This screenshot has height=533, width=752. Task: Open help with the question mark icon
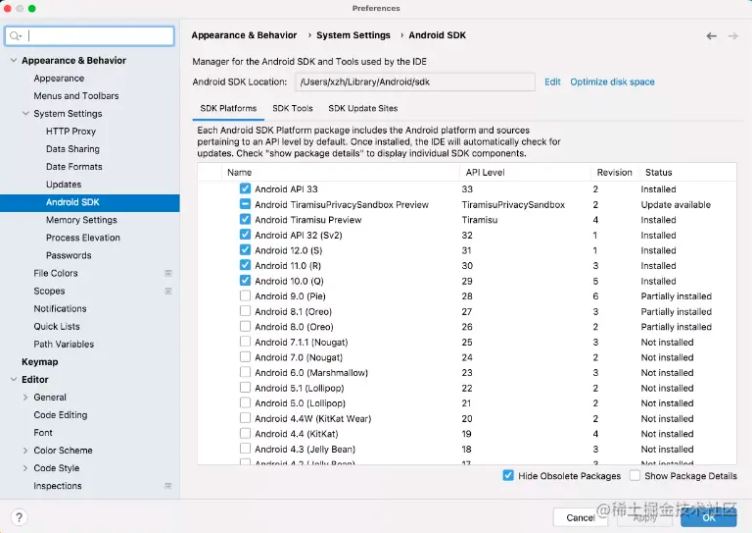19,517
